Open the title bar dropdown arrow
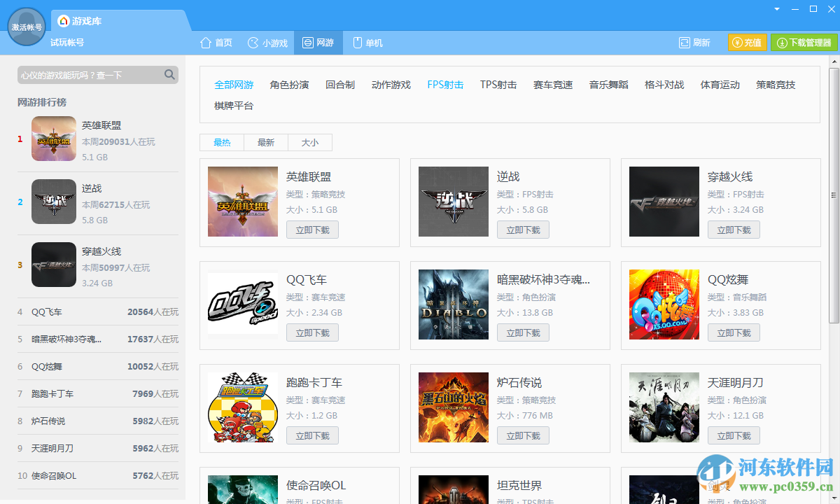Viewport: 840px width, 504px height. 776,8
